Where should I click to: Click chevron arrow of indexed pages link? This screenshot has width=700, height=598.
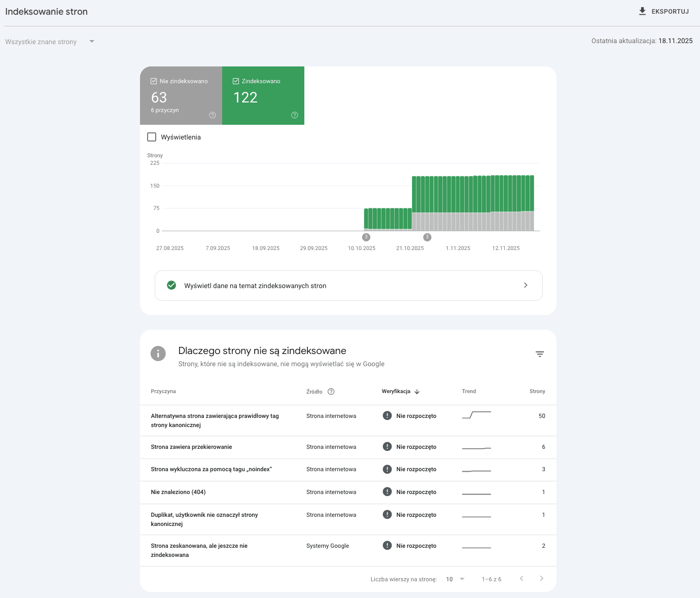[x=526, y=285]
